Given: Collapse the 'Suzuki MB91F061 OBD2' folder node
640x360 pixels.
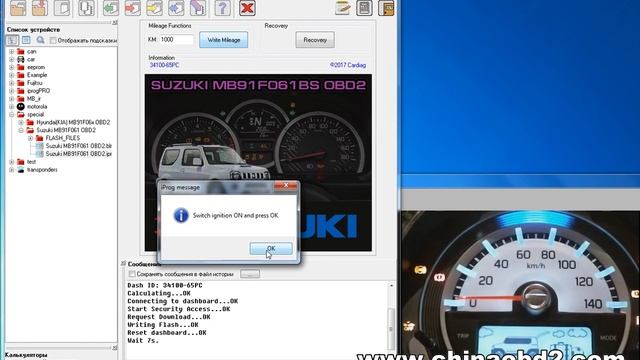Looking at the screenshot, I should pos(21,130).
